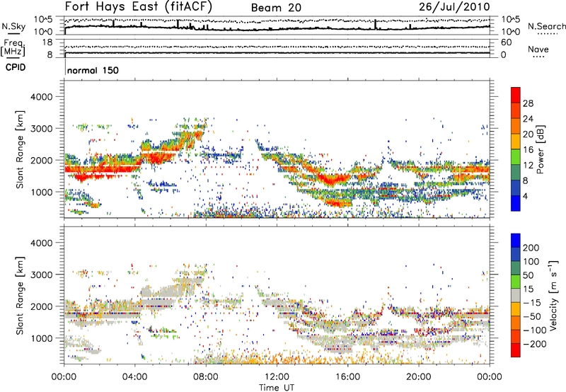Viewport: 566px width, 392px height.
Task: Click the '1000' tick on velocity panel
Action: [42, 338]
